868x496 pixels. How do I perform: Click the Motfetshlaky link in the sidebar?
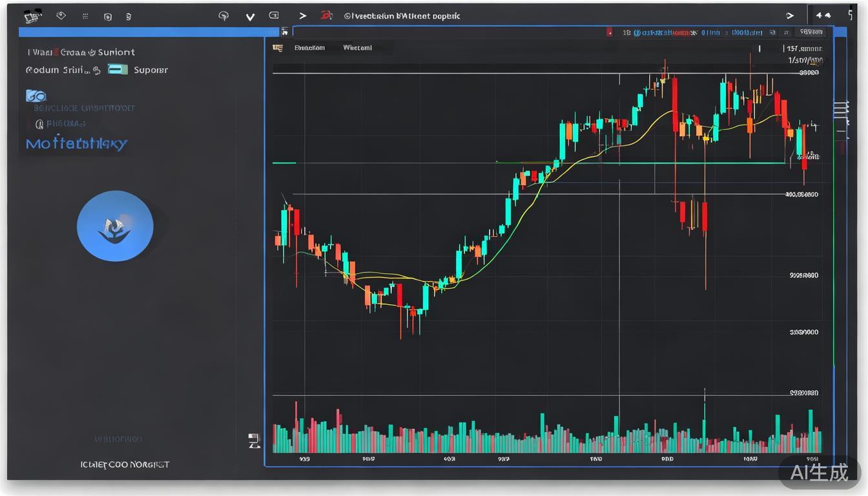[77, 143]
